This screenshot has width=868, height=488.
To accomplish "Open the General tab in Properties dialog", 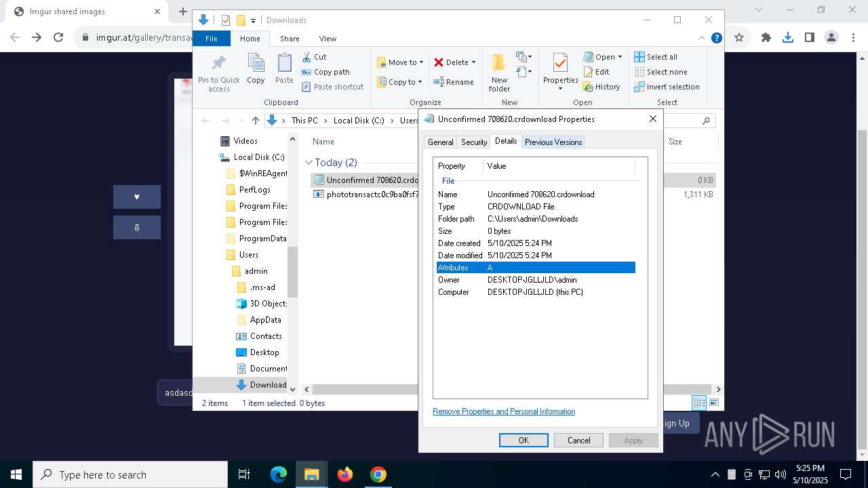I will (440, 142).
